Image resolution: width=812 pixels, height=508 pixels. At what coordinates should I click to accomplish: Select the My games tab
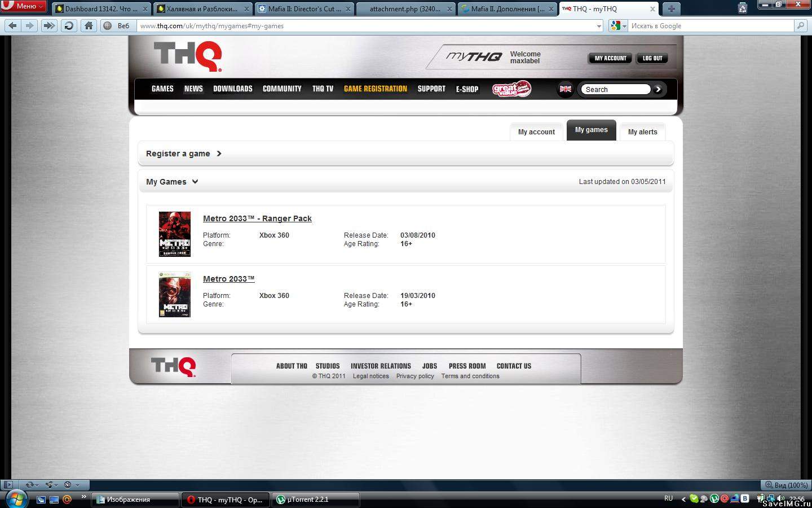point(592,130)
